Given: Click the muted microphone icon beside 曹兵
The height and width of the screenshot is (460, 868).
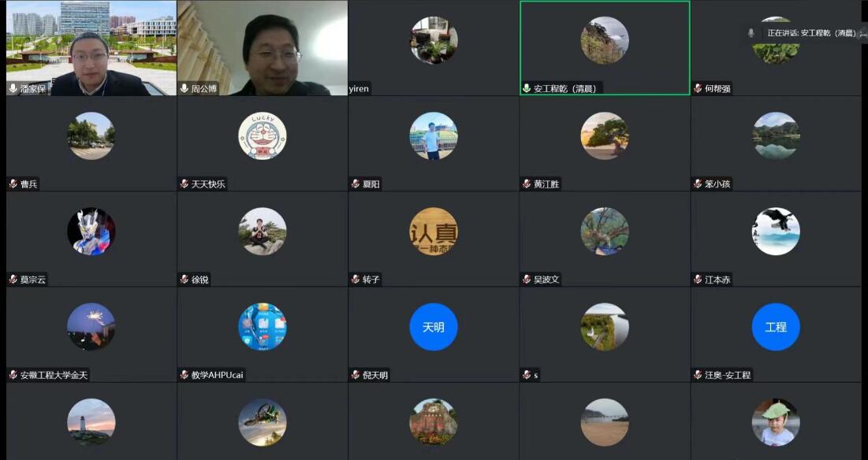Looking at the screenshot, I should (x=13, y=184).
